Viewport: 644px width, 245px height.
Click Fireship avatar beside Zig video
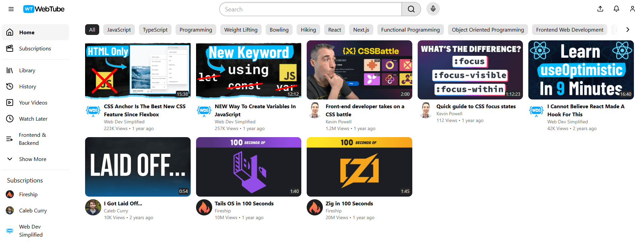(x=315, y=207)
